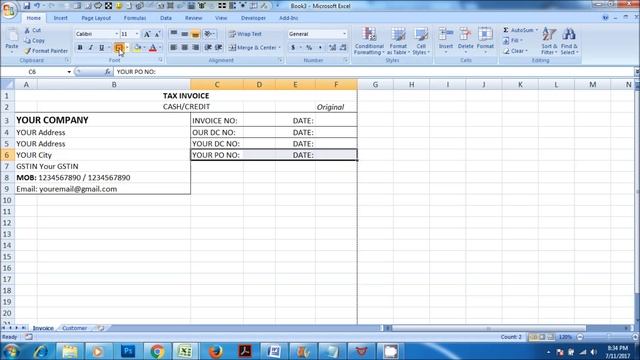Click the Cut command
640x360 pixels.
click(x=33, y=30)
